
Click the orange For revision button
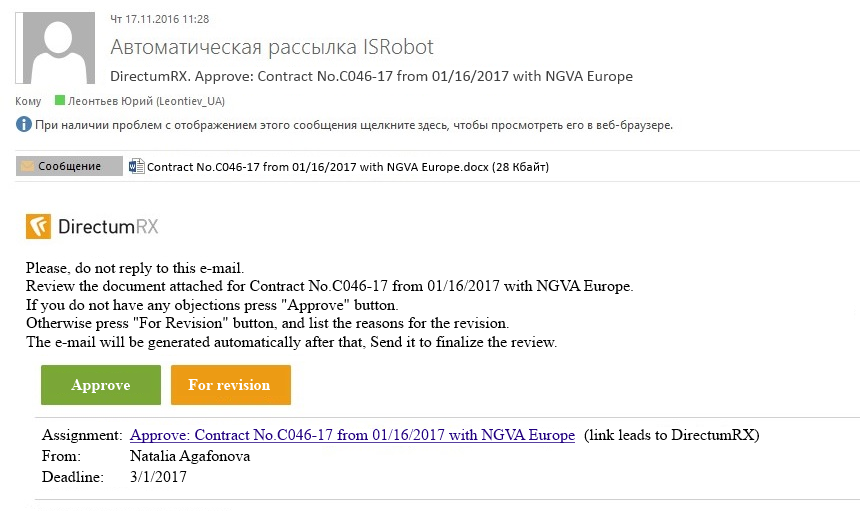pyautogui.click(x=231, y=385)
